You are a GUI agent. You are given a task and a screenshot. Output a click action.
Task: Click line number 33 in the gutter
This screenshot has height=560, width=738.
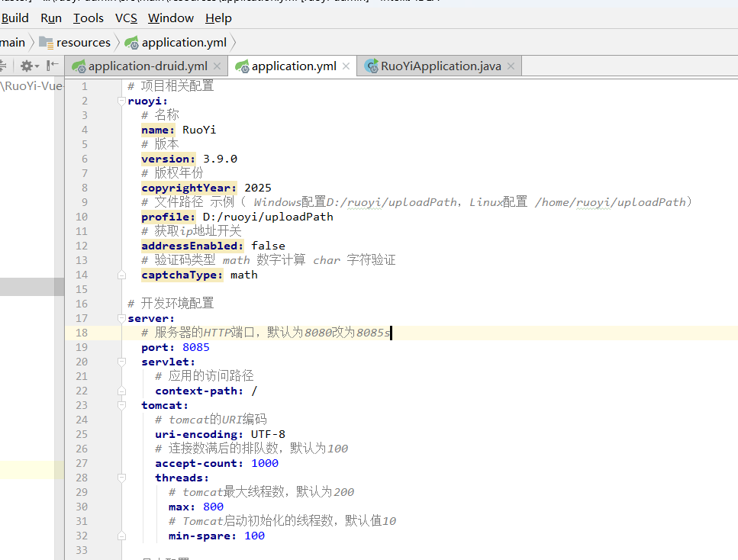coord(82,550)
